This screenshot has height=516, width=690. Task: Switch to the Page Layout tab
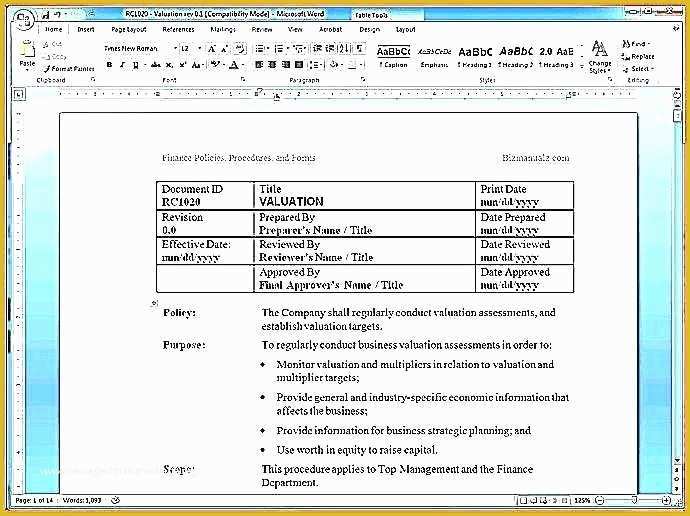pyautogui.click(x=128, y=29)
